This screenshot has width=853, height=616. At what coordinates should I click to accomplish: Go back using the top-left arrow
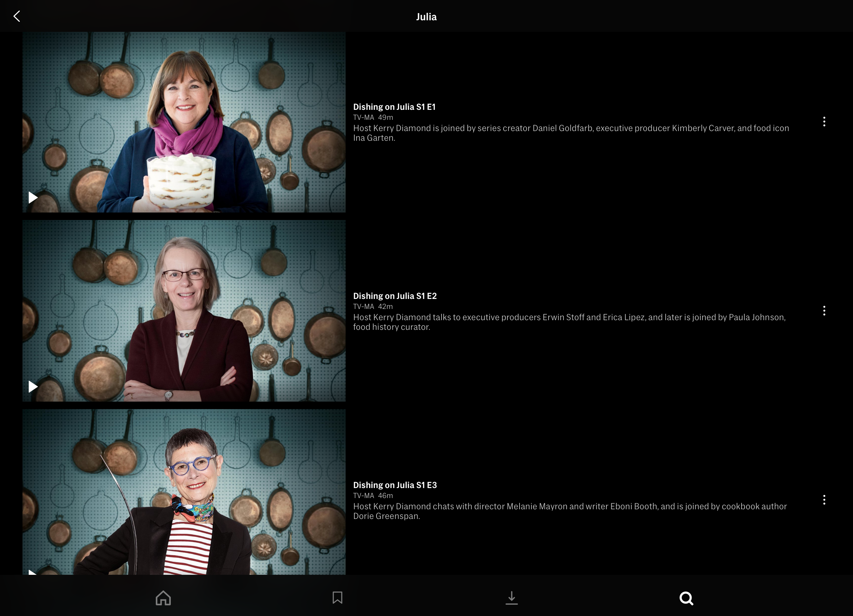tap(17, 16)
